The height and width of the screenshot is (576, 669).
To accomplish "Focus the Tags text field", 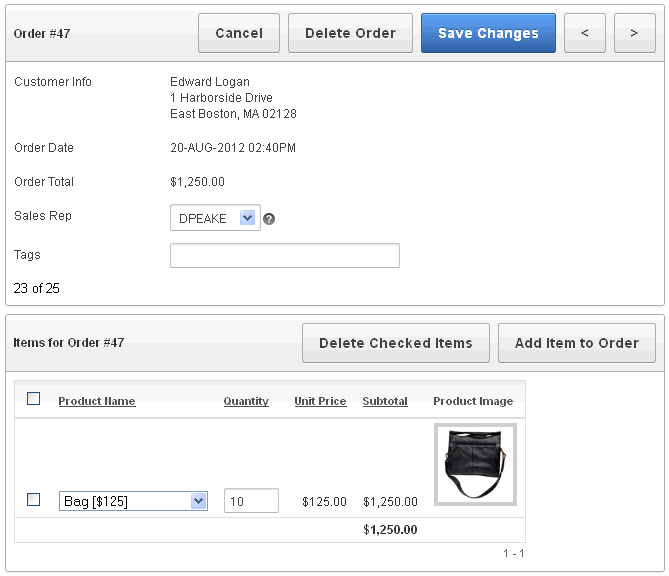I will (285, 256).
